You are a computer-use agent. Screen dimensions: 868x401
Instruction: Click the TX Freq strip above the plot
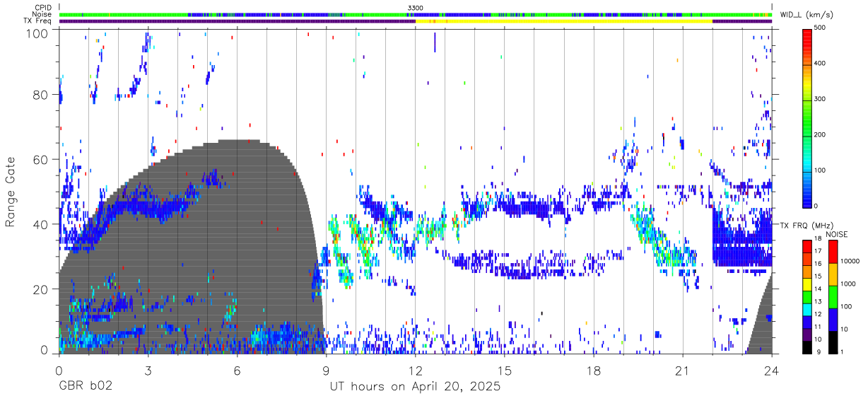[415, 21]
